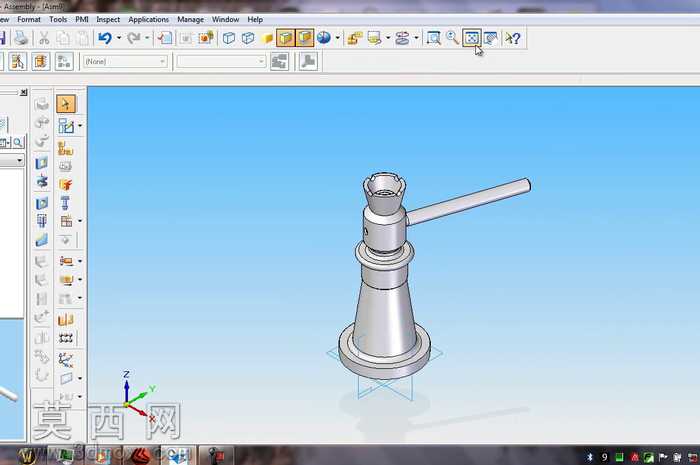Viewport: 700px width, 465px height.
Task: Click the orange exploded cube icon
Action: (x=66, y=184)
